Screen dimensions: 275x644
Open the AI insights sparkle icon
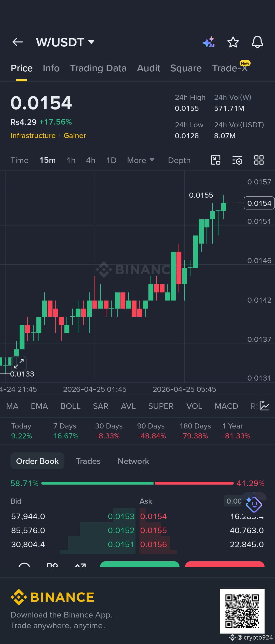coord(209,42)
